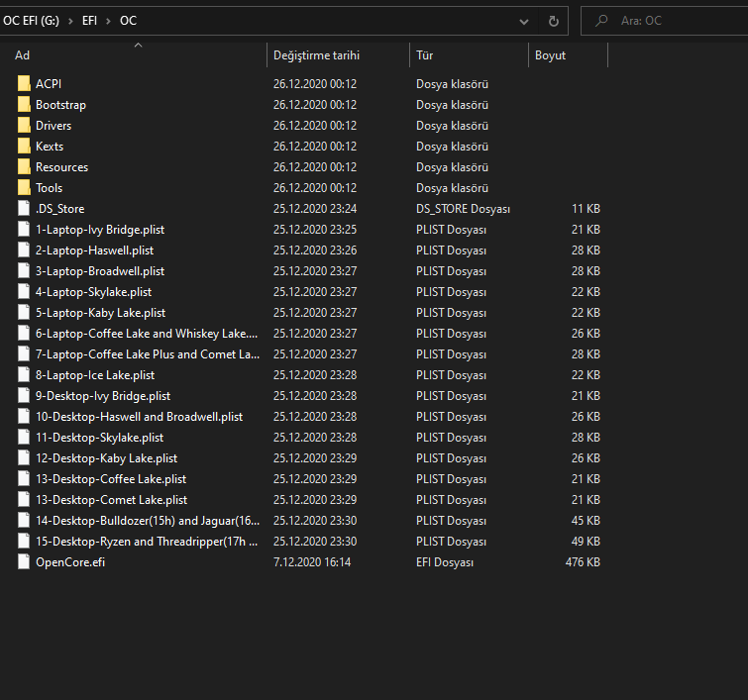Click the '49 KB' size cell
The image size is (748, 700).
[x=586, y=542]
